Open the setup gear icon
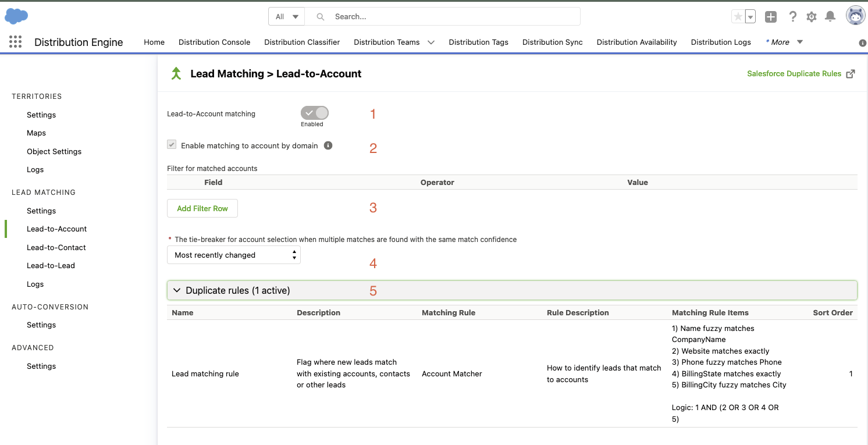868x445 pixels. click(x=812, y=17)
